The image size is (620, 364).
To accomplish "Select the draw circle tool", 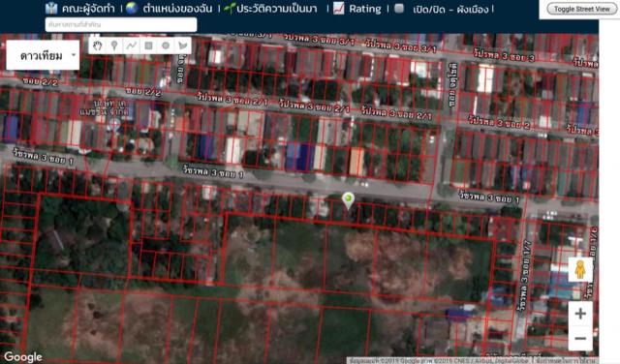I will coord(166,45).
